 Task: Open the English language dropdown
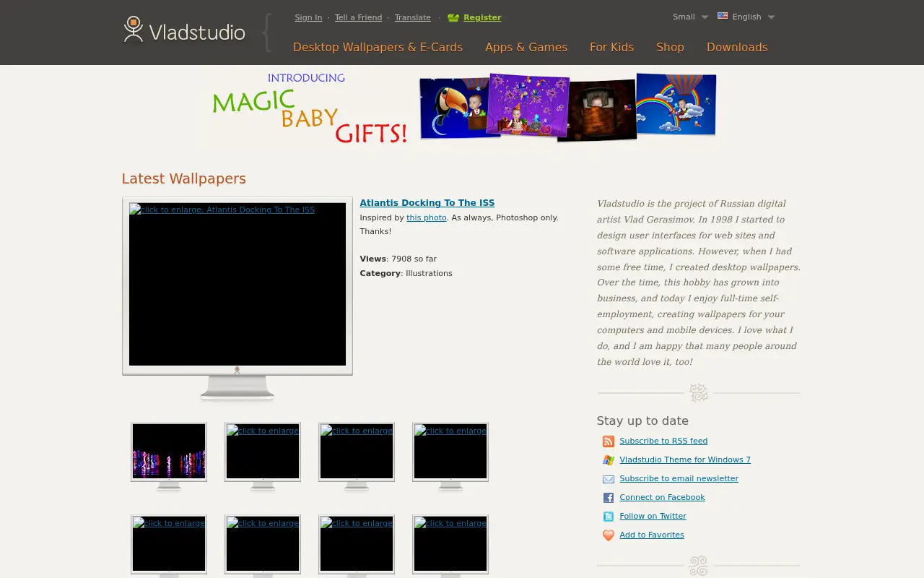(753, 17)
